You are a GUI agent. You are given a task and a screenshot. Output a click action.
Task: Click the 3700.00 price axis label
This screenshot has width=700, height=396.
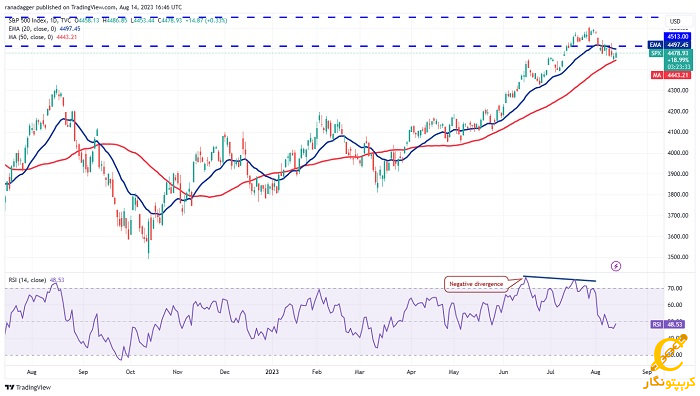[678, 215]
